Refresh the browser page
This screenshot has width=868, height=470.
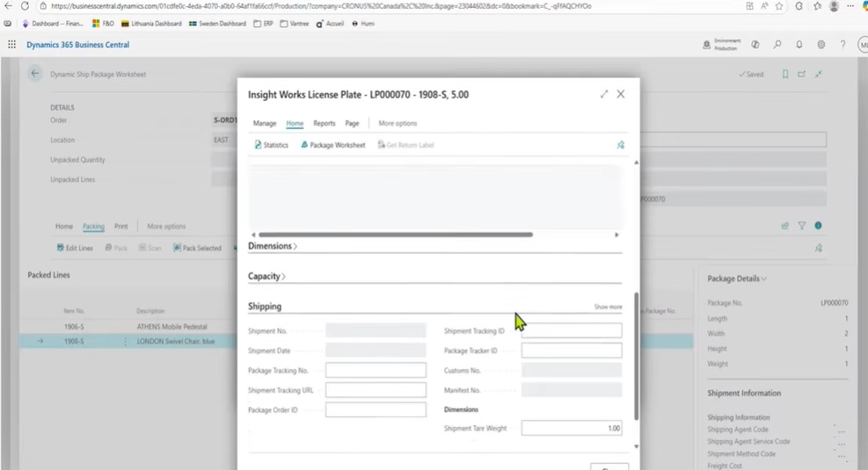click(x=25, y=6)
